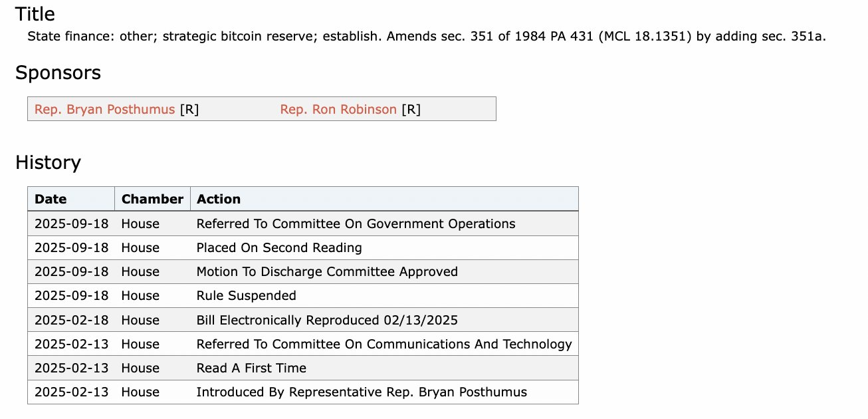The image size is (868, 419).
Task: Click Referred To Committee On Communications And Technology
Action: [x=384, y=344]
